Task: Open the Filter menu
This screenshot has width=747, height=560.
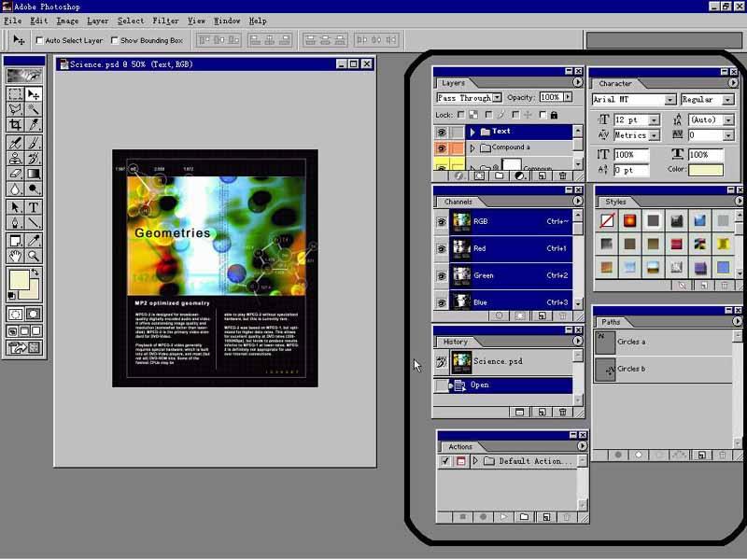Action: (165, 21)
